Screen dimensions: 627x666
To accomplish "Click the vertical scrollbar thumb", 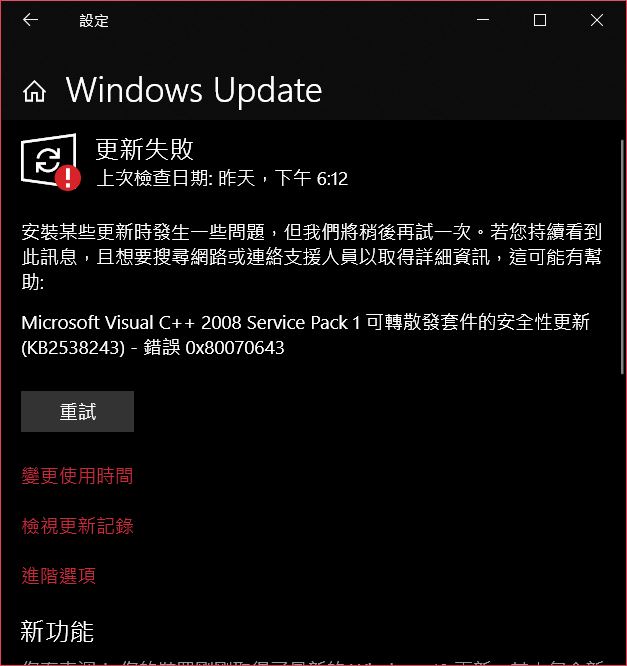I will point(622,257).
